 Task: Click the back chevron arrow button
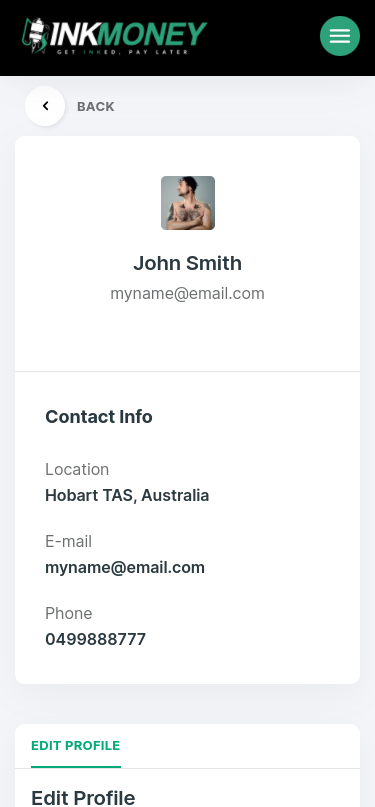[x=45, y=106]
